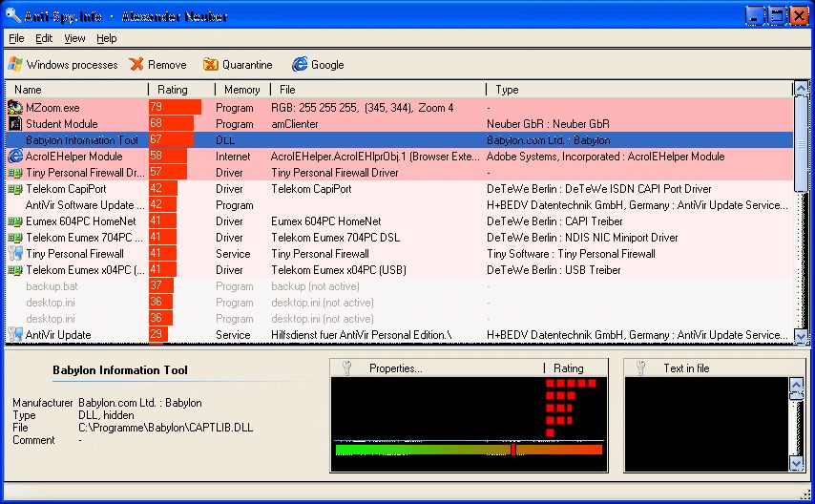Viewport: 815px width, 504px height.
Task: Click the Telekom Eumex 704PC driver icon
Action: click(15, 238)
